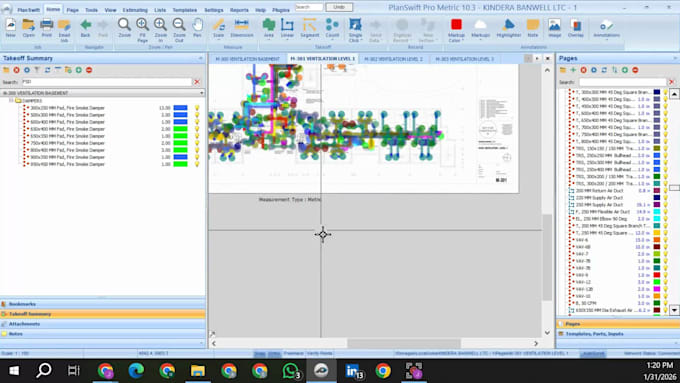Select the Pan hand tool
The image size is (680, 383).
click(197, 25)
